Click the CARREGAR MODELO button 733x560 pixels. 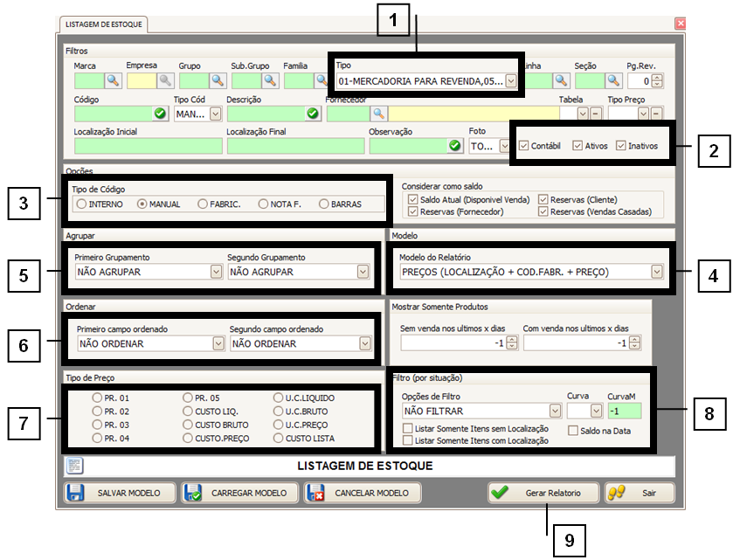pos(239,493)
